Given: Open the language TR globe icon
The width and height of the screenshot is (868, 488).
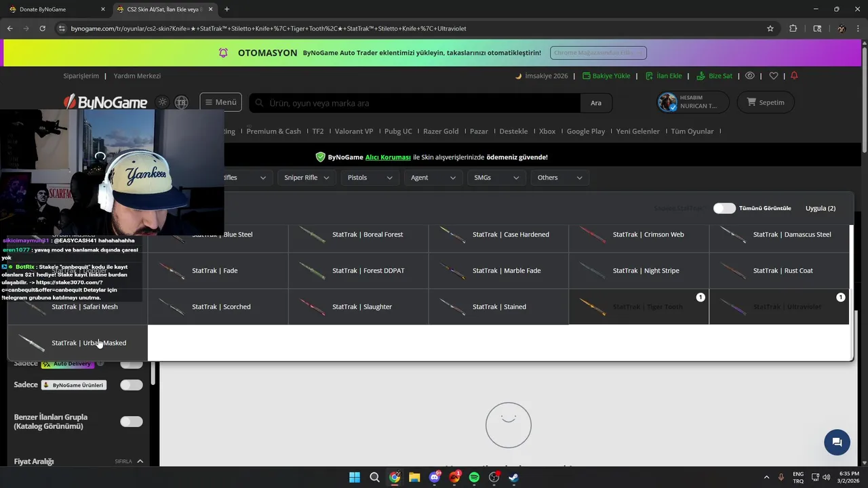Looking at the screenshot, I should point(181,102).
